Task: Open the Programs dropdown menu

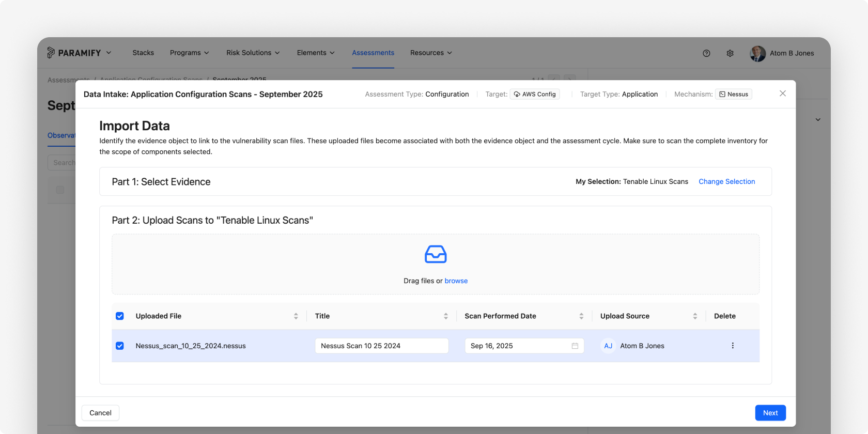Action: coord(189,53)
